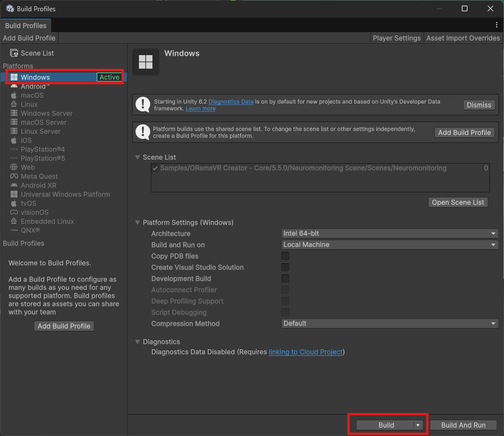The image size is (504, 436).
Task: Dismiss the Diagnostics Data notice
Action: click(x=479, y=105)
